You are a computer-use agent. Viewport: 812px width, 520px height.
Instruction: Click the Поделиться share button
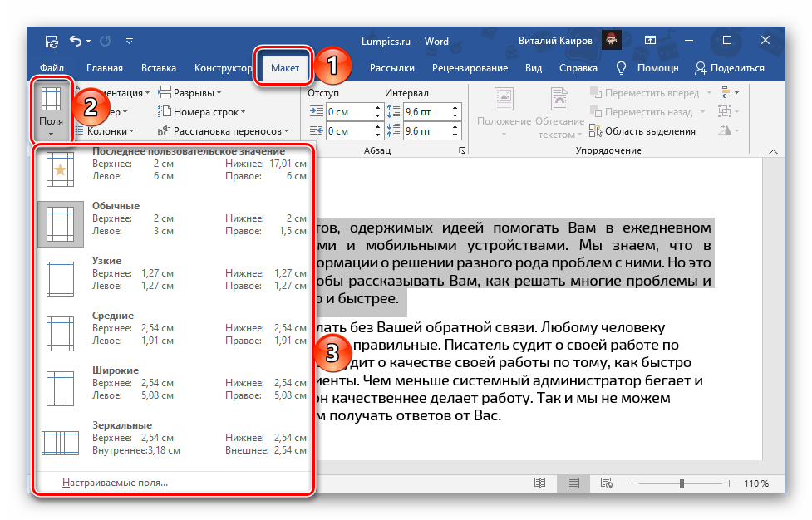click(x=730, y=68)
